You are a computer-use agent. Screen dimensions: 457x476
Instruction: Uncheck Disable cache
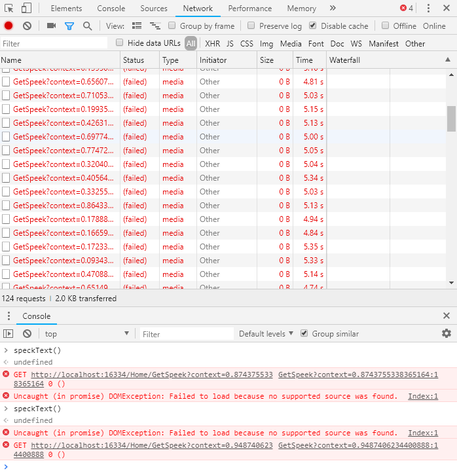click(x=313, y=26)
